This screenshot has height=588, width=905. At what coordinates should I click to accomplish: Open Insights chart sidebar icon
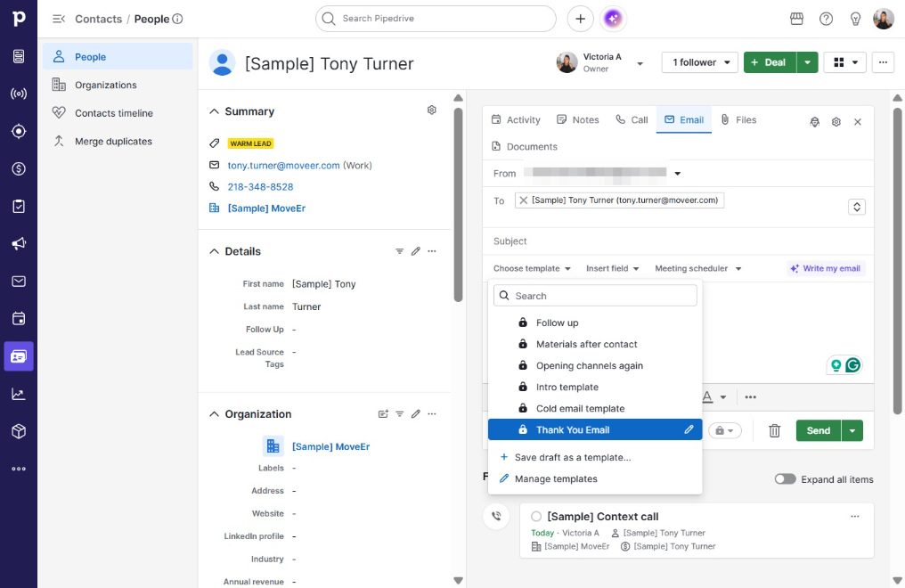click(x=19, y=394)
